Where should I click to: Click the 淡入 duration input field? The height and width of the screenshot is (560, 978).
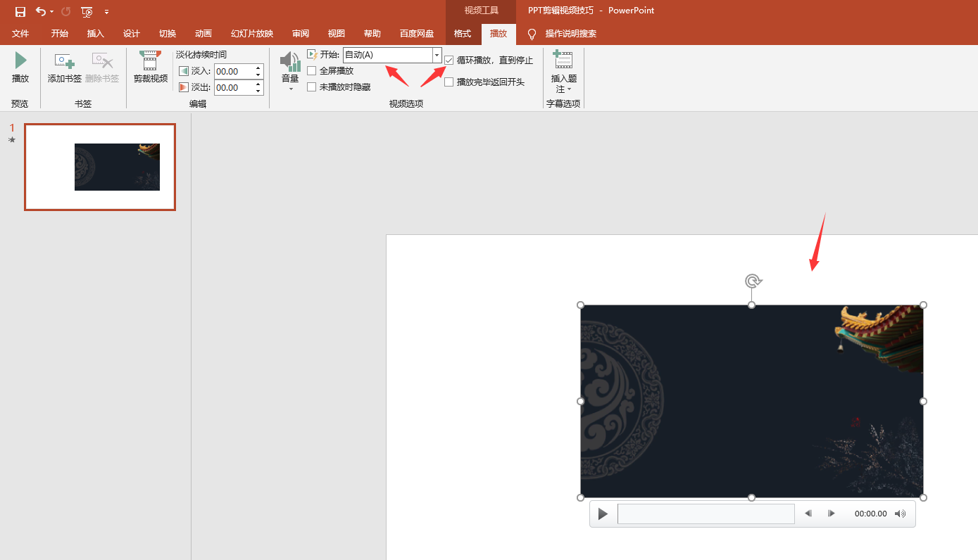pyautogui.click(x=234, y=71)
